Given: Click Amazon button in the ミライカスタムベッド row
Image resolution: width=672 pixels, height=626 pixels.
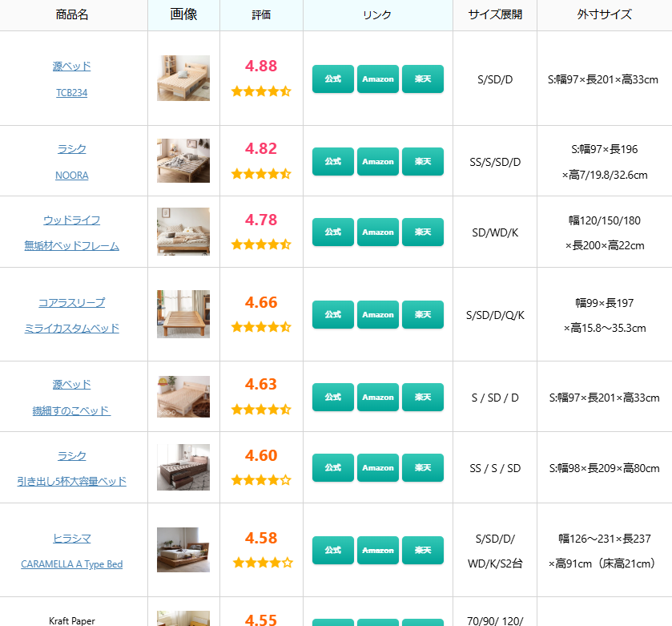Looking at the screenshot, I should click(x=377, y=315).
